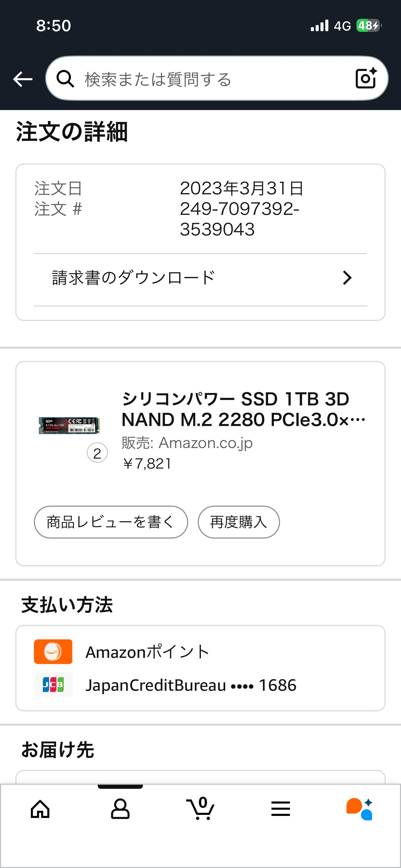Launch the Rufus AI assistant icon
This screenshot has width=401, height=868.
pyautogui.click(x=360, y=809)
